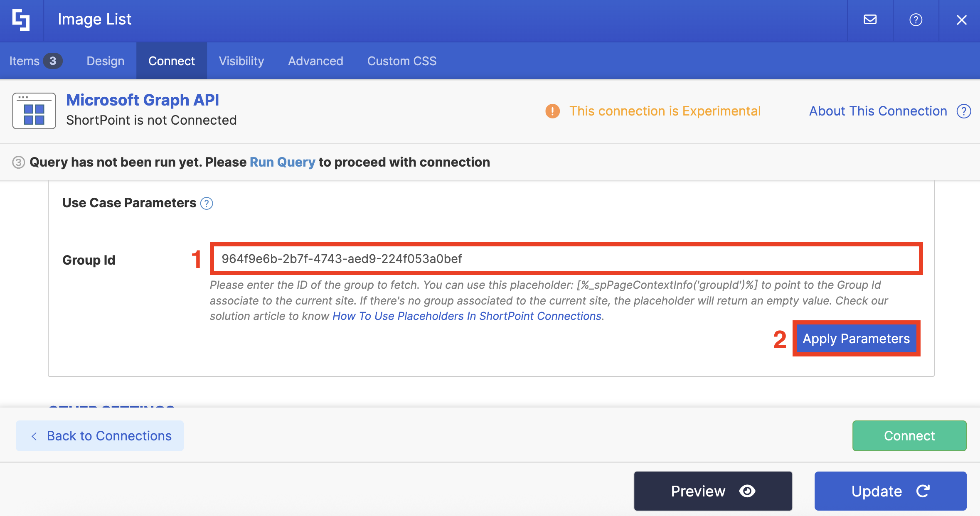Go to the Visibility tab
Image resolution: width=980 pixels, height=516 pixels.
(241, 61)
